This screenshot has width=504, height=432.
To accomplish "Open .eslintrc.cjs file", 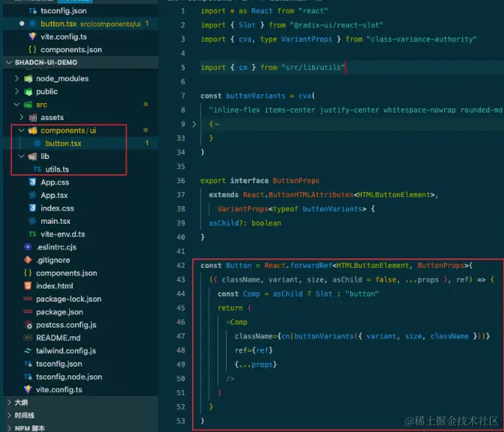I will [56, 247].
